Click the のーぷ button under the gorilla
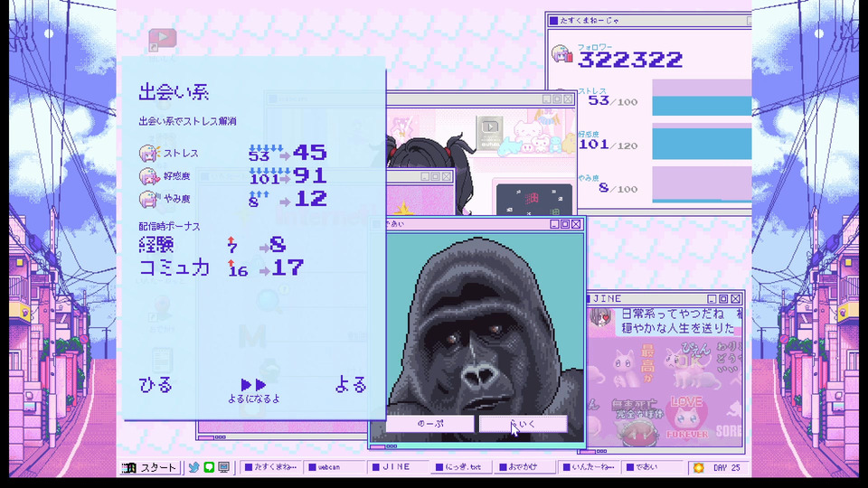The height and width of the screenshot is (488, 868). [430, 424]
